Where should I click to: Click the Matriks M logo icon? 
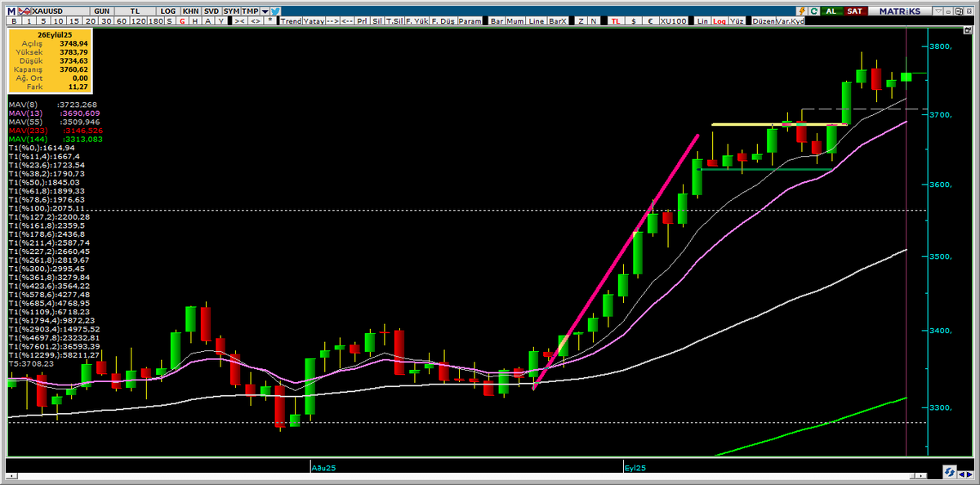(11, 11)
